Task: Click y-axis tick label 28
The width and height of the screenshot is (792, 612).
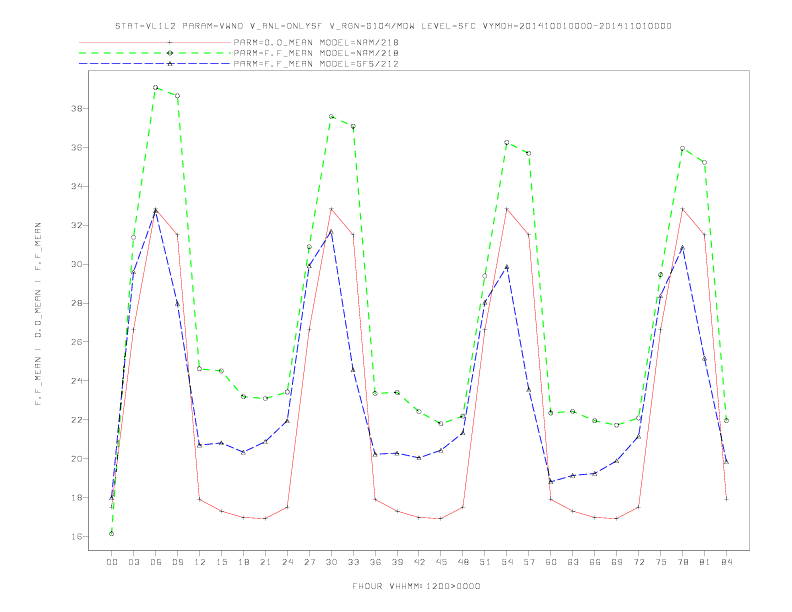Action: point(77,303)
